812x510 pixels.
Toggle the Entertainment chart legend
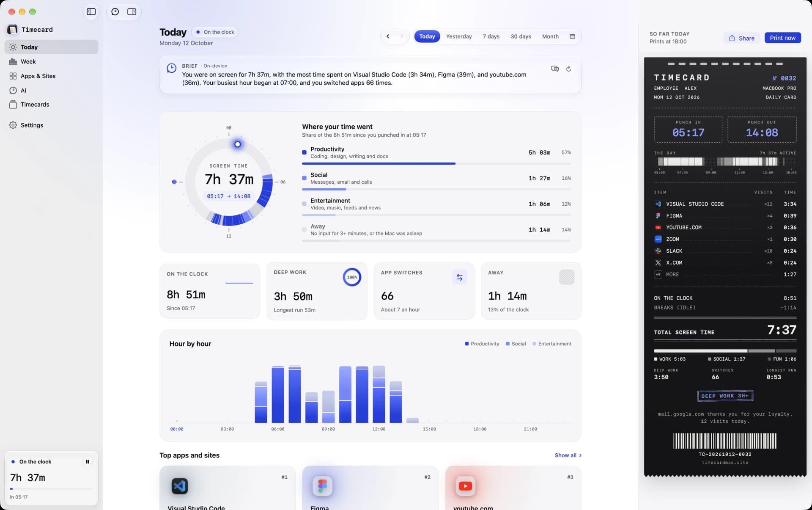click(552, 344)
